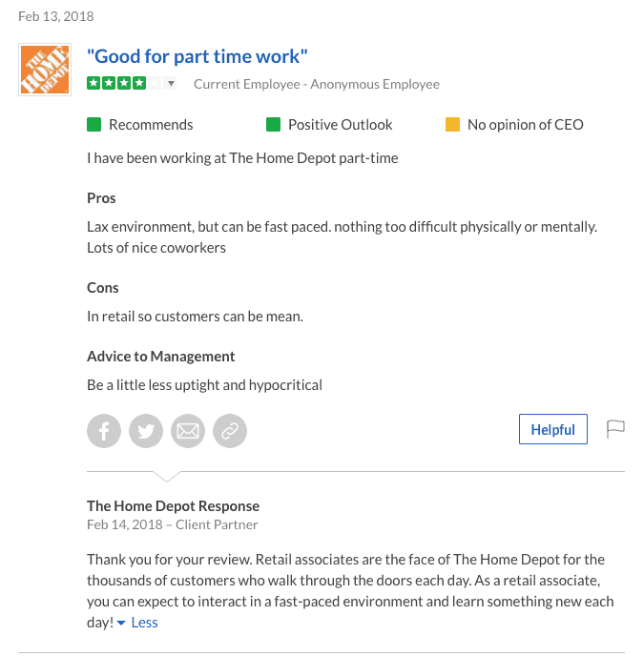The image size is (644, 656).
Task: Flag this review as inappropriate
Action: [615, 429]
